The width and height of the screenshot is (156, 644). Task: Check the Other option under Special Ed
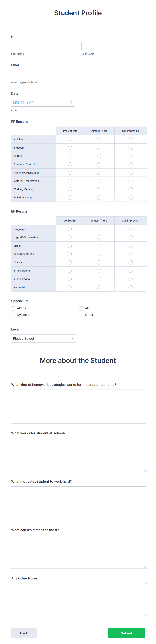pyautogui.click(x=81, y=315)
